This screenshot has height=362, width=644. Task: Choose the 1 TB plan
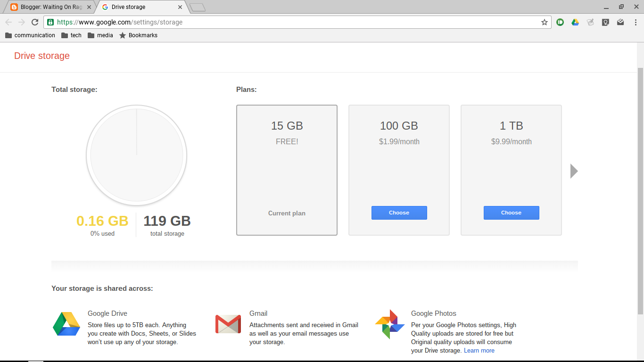[x=511, y=213]
